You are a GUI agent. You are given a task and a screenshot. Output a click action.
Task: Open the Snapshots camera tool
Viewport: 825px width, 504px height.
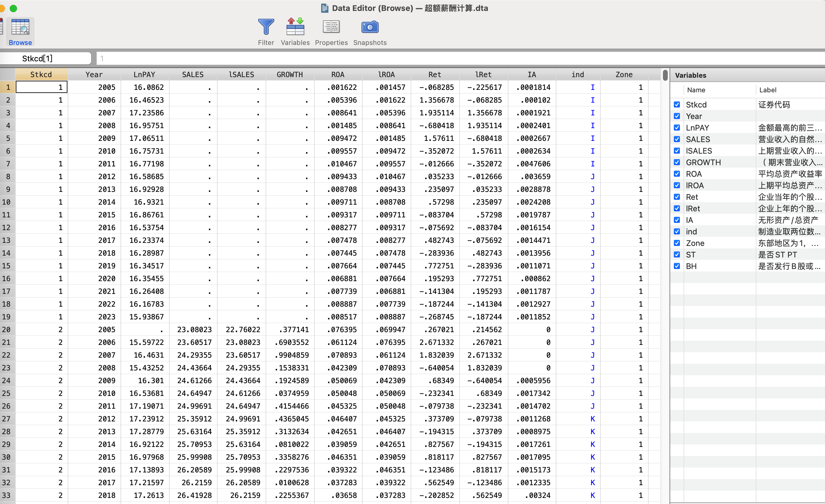click(370, 27)
